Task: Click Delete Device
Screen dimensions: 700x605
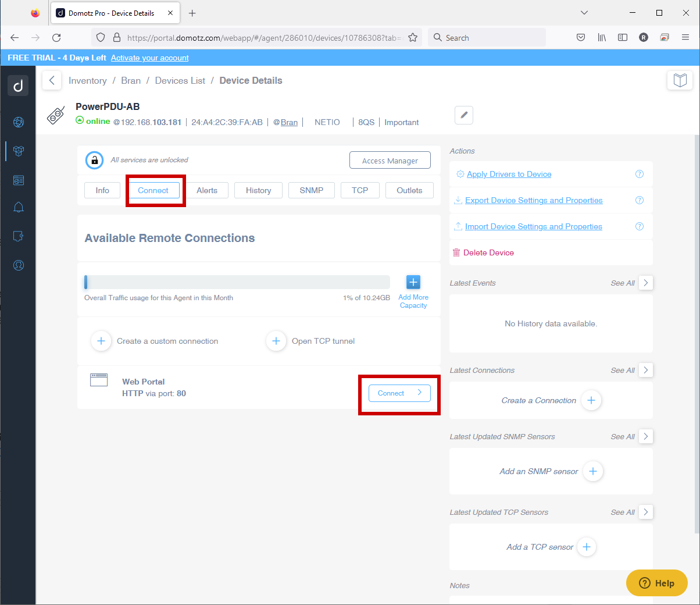Action: click(488, 252)
